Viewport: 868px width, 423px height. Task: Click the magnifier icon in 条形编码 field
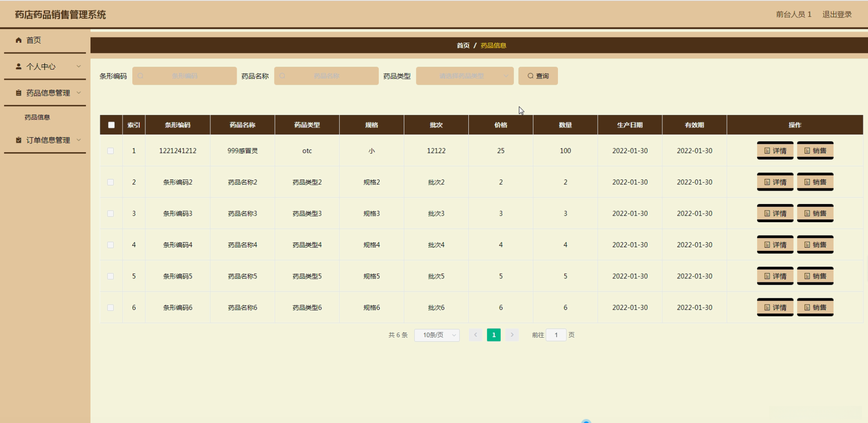[141, 76]
